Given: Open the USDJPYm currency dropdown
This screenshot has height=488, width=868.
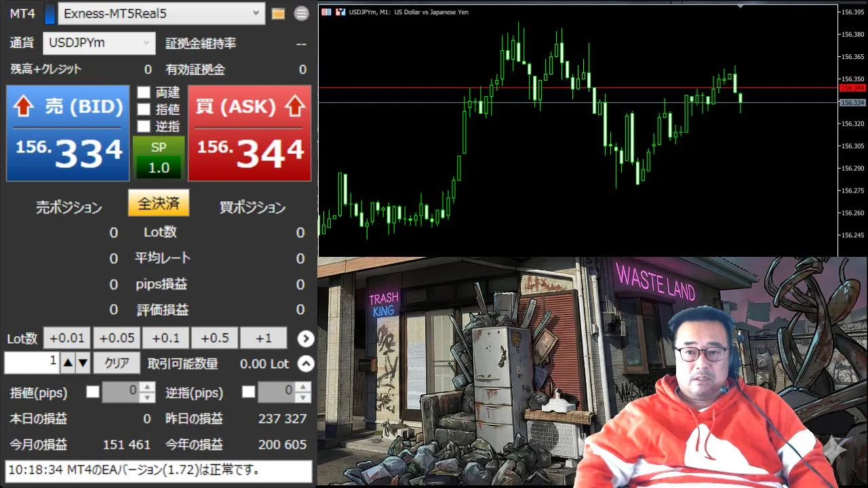Looking at the screenshot, I should coord(100,43).
